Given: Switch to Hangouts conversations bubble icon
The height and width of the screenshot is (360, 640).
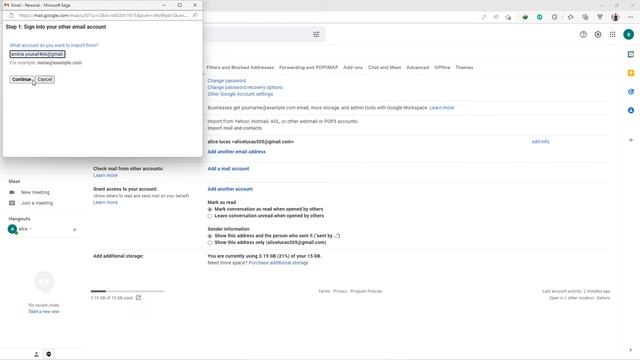Looking at the screenshot, I should [x=49, y=354].
